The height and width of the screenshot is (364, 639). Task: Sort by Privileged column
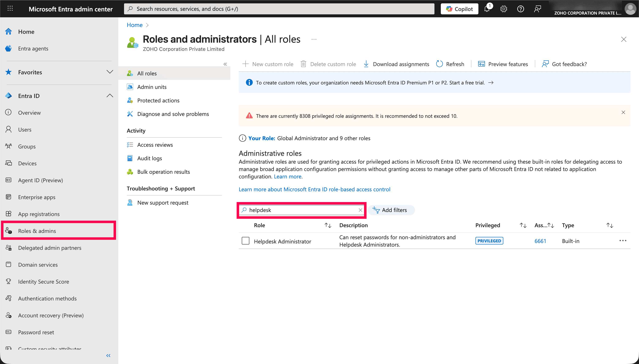click(x=523, y=225)
